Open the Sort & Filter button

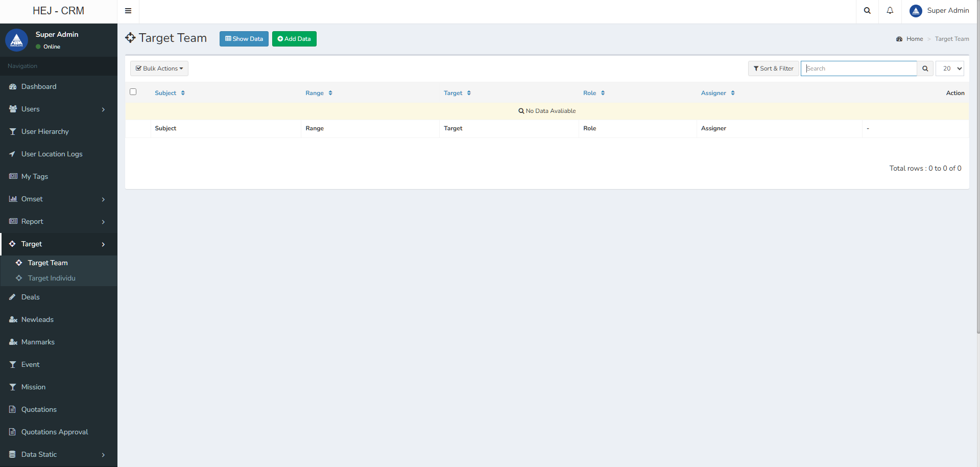coord(773,68)
